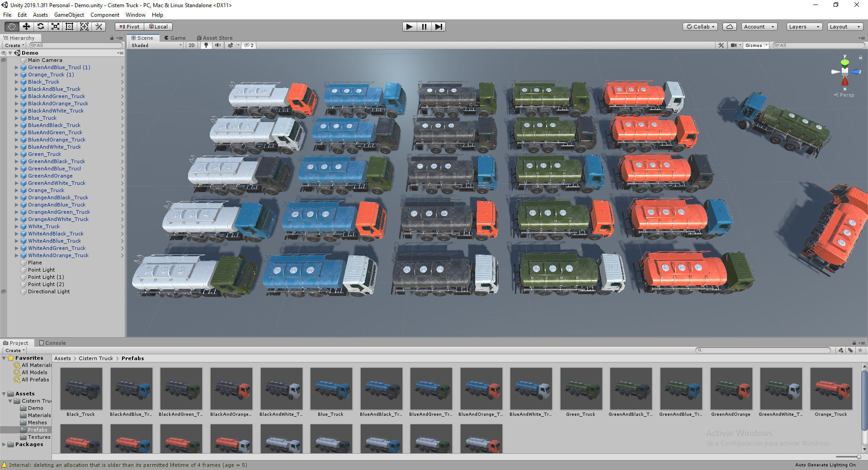Toggle Local handle rotation

pyautogui.click(x=159, y=27)
